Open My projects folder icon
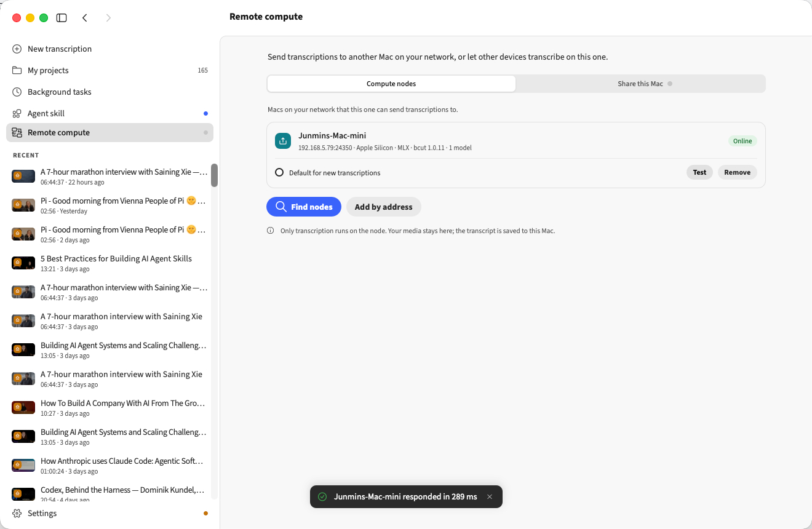Screen dimensions: 812x529 point(17,70)
